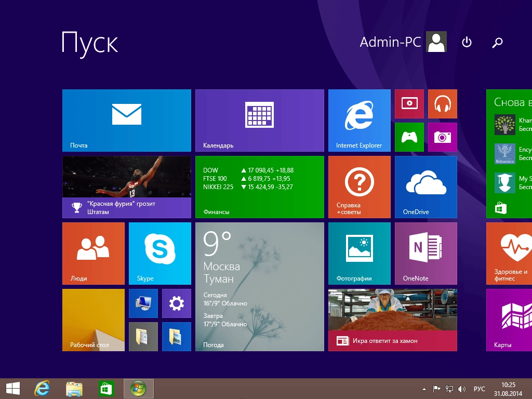Image resolution: width=532 pixels, height=399 pixels.
Task: Click the user avatar picture
Action: [436, 42]
